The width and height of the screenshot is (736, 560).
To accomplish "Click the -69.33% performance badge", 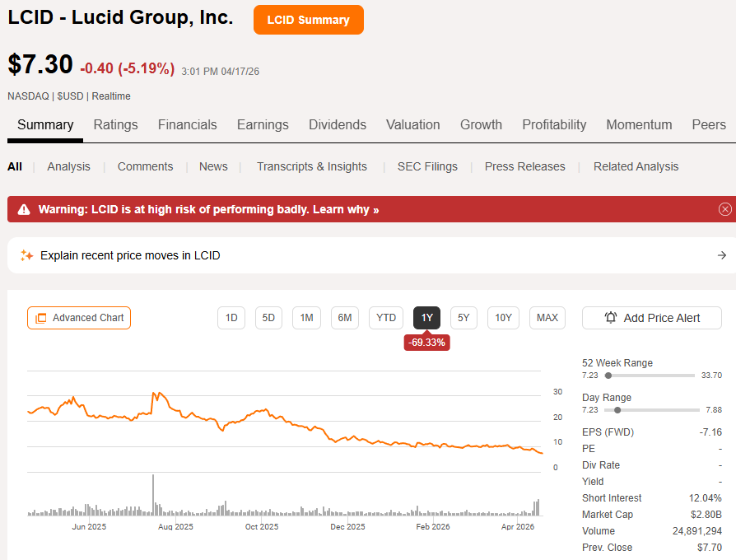I will 426,343.
